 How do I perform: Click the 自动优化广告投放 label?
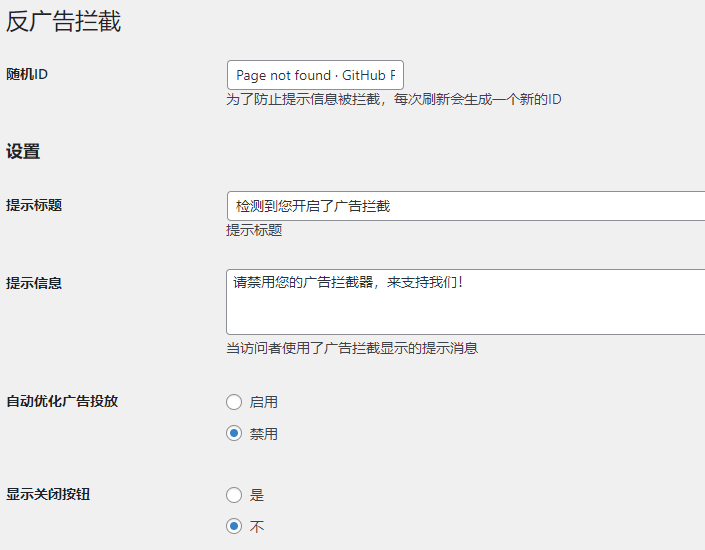(x=62, y=401)
